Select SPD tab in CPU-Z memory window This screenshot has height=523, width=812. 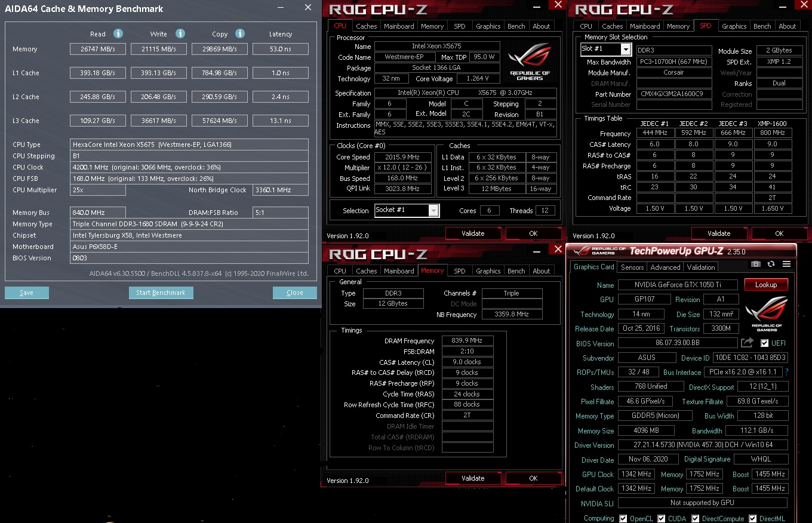tap(459, 271)
